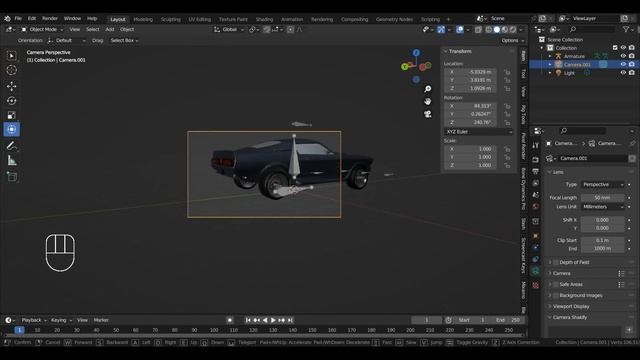Open the Object Mode dropdown

42,29
